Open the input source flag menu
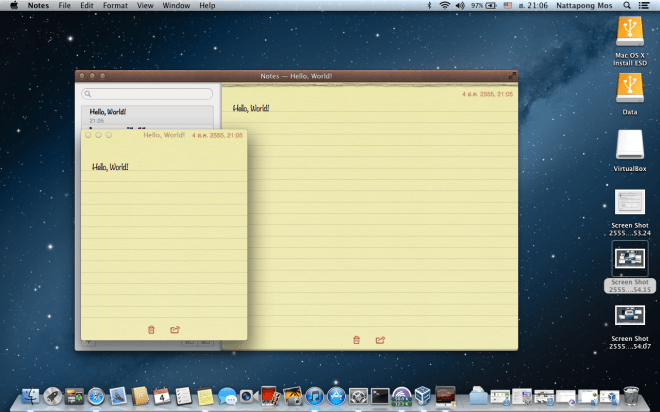 [507, 6]
